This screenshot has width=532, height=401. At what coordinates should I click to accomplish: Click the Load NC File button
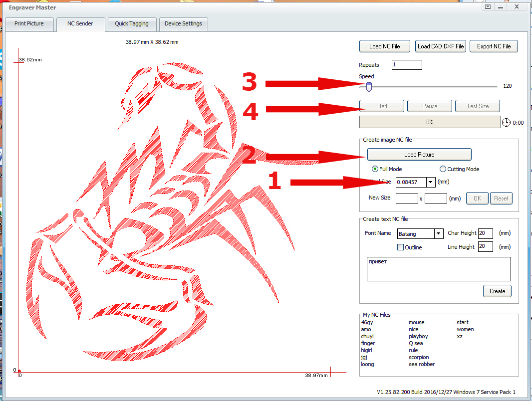click(384, 46)
